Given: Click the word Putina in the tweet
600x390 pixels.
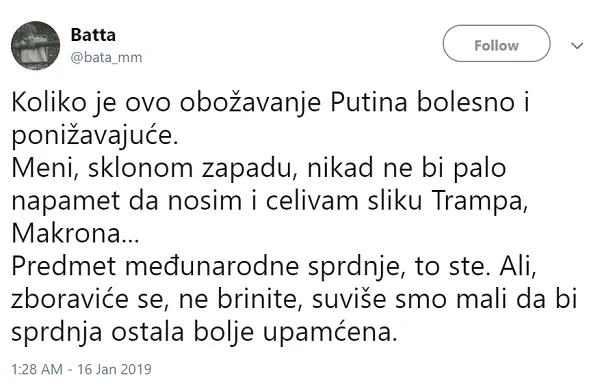Looking at the screenshot, I should pos(368,103).
